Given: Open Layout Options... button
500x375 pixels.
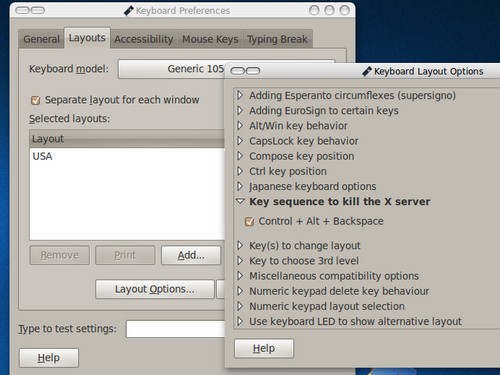Looking at the screenshot, I should pyautogui.click(x=155, y=289).
